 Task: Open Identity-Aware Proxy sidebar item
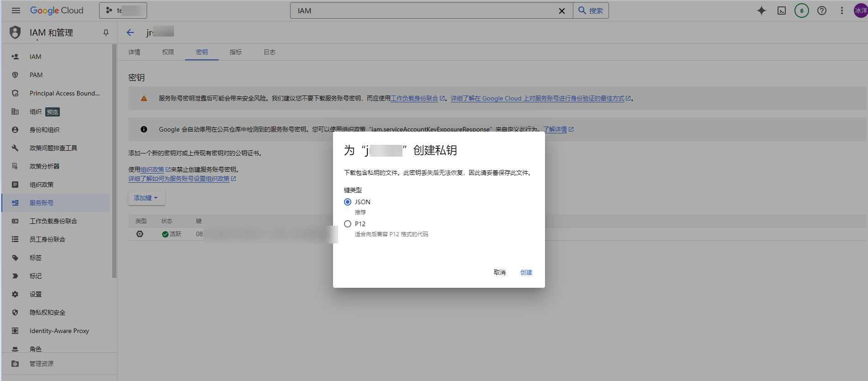[x=56, y=331]
